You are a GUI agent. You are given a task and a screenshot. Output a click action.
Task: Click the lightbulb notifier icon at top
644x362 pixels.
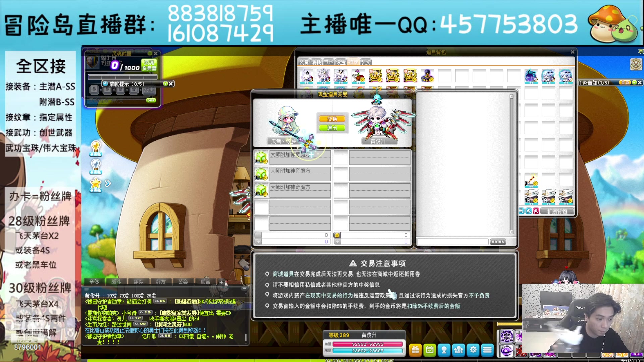pos(96,148)
